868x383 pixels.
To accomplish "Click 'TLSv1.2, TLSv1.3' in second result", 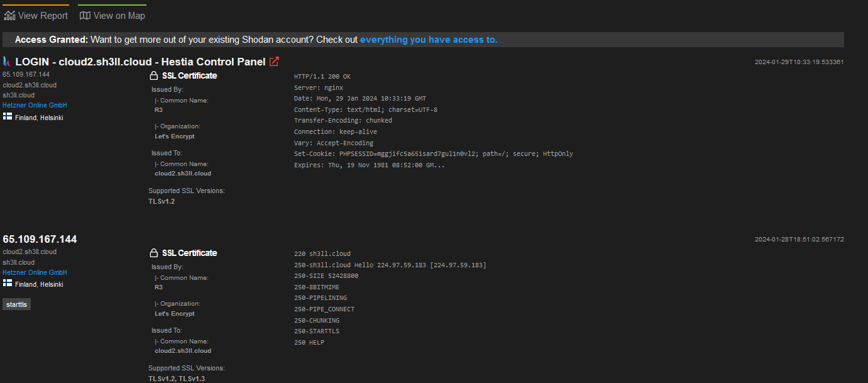I will 177,379.
